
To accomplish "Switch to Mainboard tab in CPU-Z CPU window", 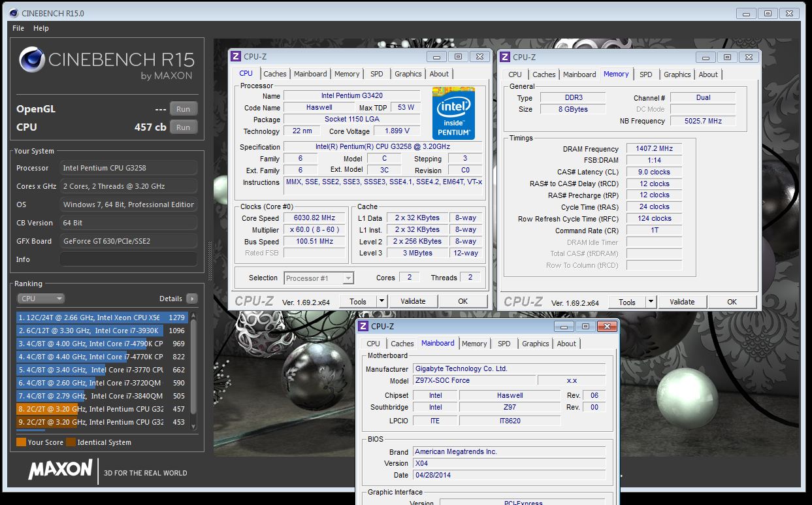I will point(310,74).
